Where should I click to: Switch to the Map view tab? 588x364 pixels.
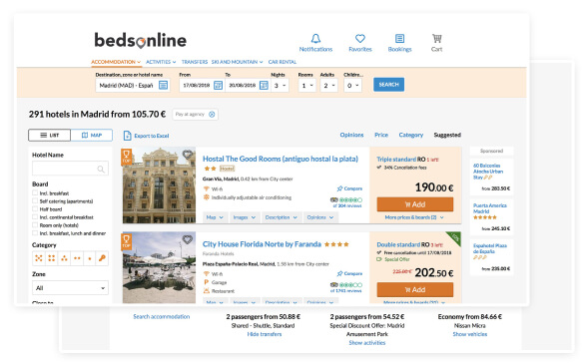(92, 136)
